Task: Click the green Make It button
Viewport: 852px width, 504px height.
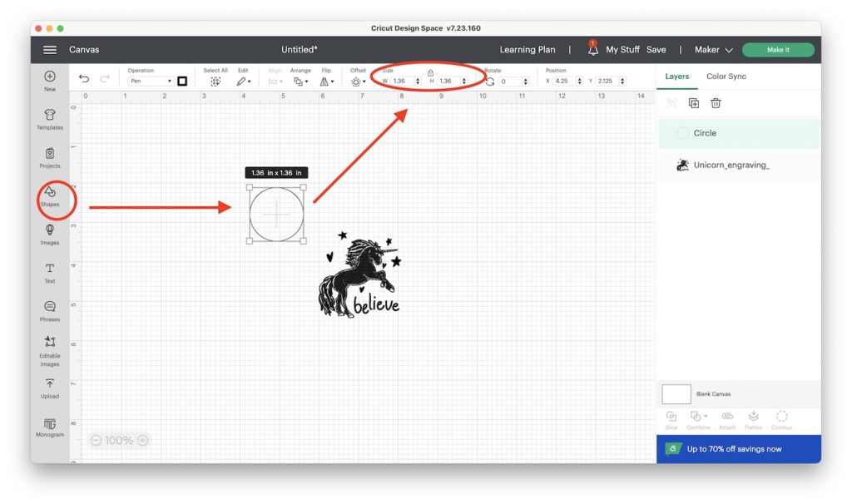Action: pos(778,50)
